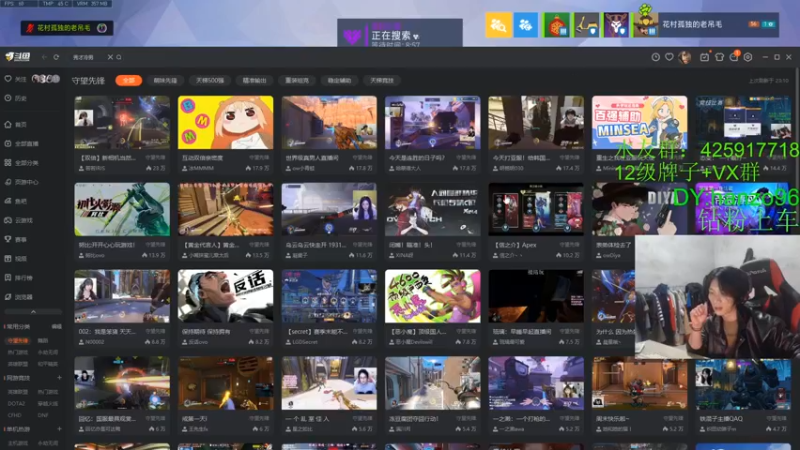Image resolution: width=800 pixels, height=450 pixels.
Task: Go back with the left arrow button
Action: pos(44,57)
